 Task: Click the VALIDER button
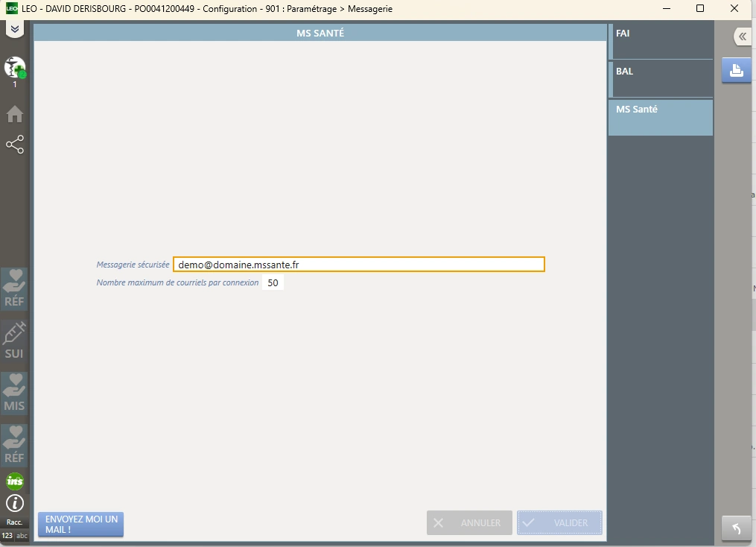pyautogui.click(x=559, y=523)
